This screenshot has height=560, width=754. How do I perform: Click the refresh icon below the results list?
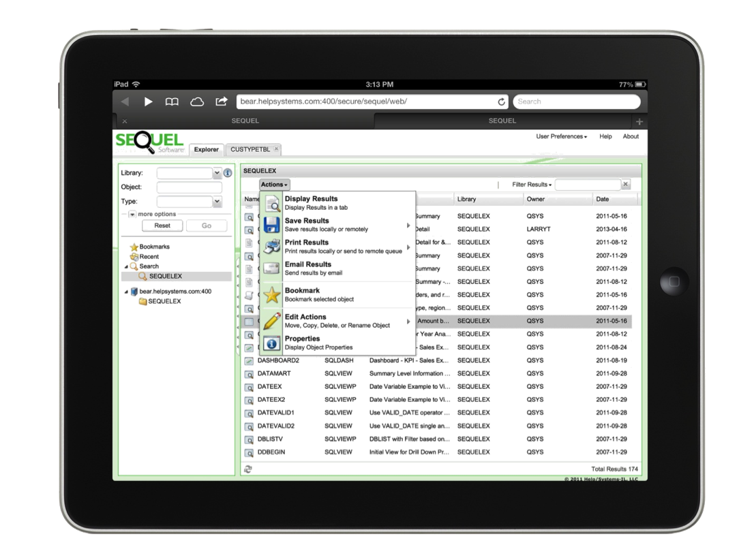pos(248,469)
